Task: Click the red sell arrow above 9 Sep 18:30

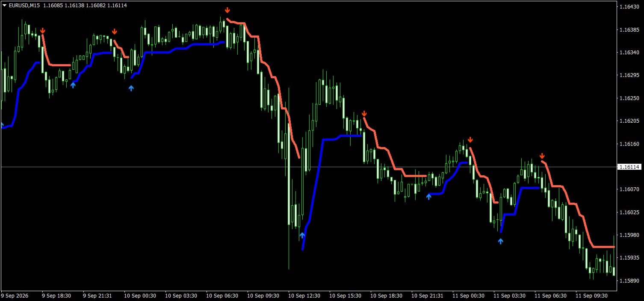Action: click(x=43, y=31)
